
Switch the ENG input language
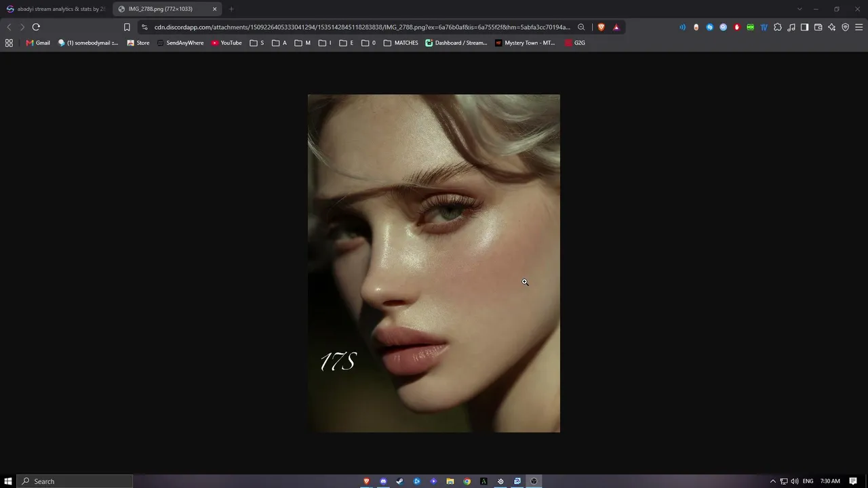tap(808, 481)
